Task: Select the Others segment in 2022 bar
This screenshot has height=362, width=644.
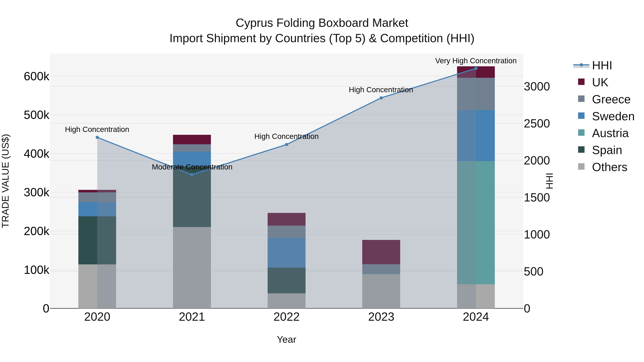Action: [287, 301]
